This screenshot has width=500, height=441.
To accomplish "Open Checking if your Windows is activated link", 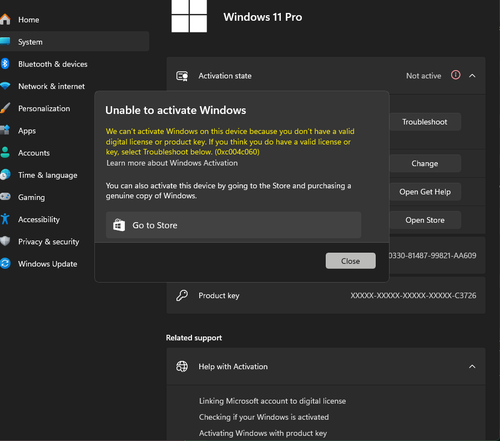I will click(x=264, y=417).
